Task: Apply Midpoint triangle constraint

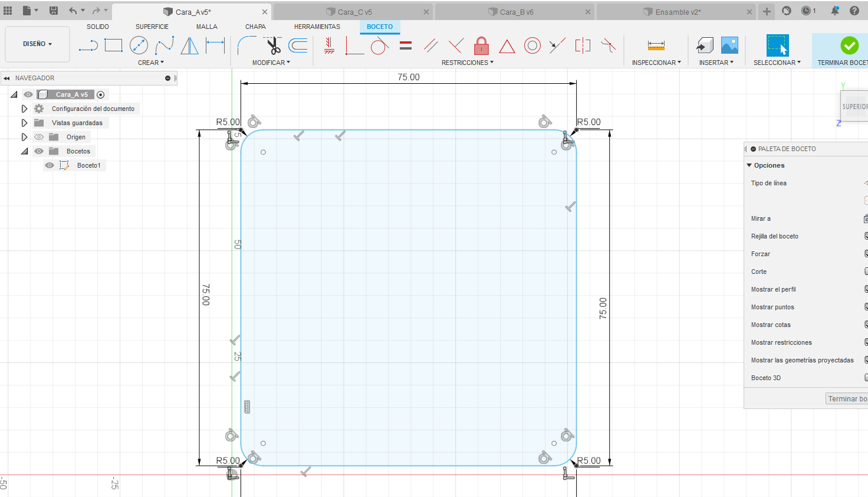Action: [x=507, y=45]
